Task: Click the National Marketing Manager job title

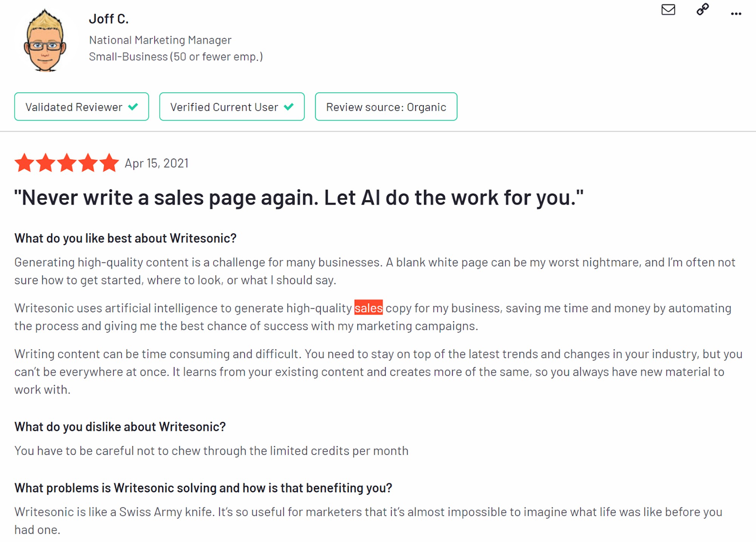Action: 160,40
